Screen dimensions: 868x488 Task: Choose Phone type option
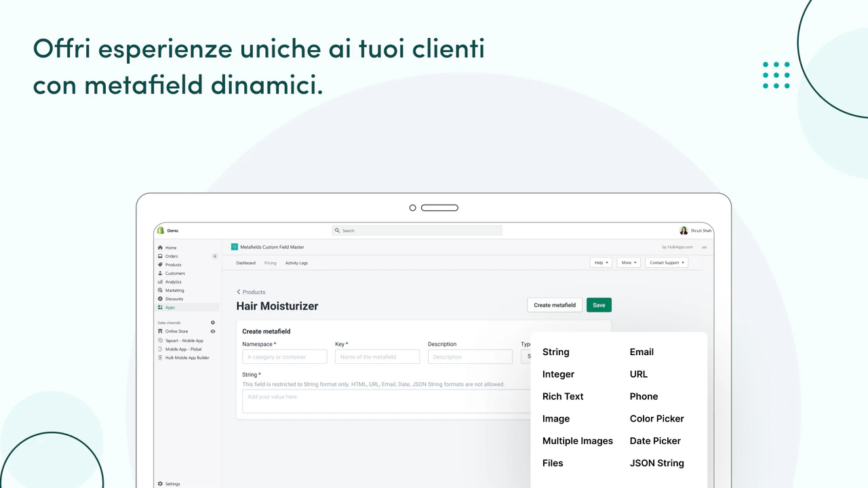(644, 396)
